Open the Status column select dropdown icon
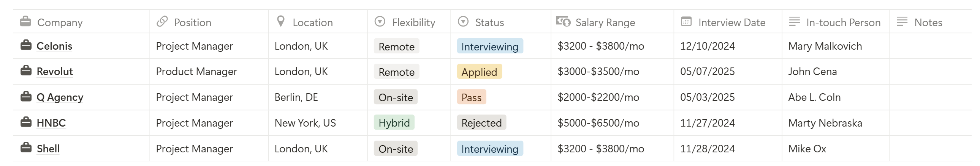The height and width of the screenshot is (166, 980). click(x=463, y=22)
